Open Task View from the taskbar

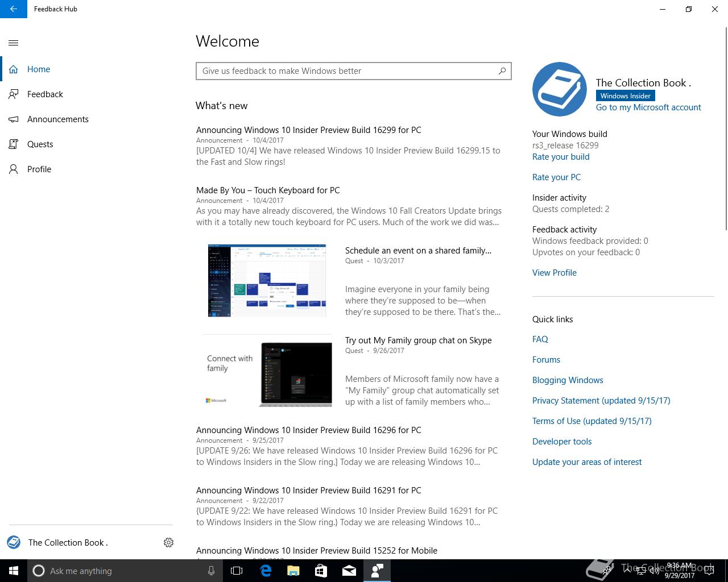tap(237, 571)
